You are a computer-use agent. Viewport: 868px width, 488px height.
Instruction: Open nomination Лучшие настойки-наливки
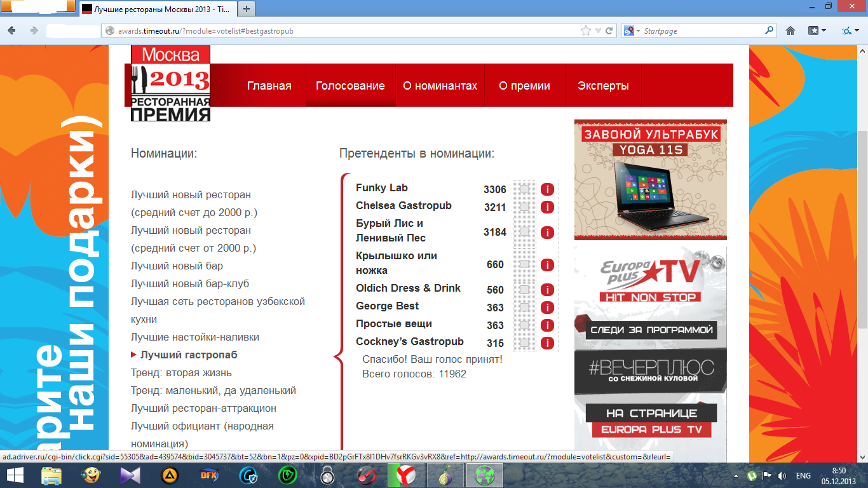195,337
